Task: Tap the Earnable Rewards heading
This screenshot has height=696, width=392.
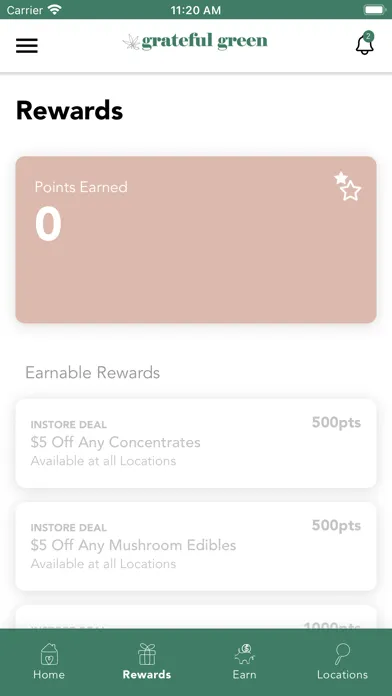Action: click(92, 372)
